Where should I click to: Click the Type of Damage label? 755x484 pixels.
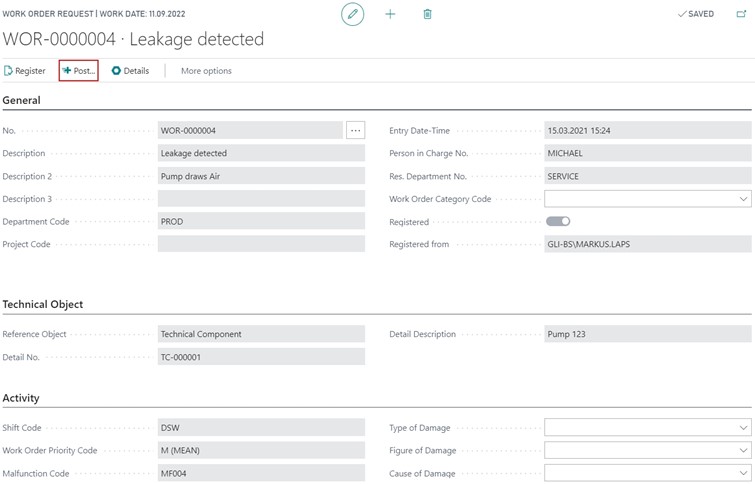(x=420, y=428)
